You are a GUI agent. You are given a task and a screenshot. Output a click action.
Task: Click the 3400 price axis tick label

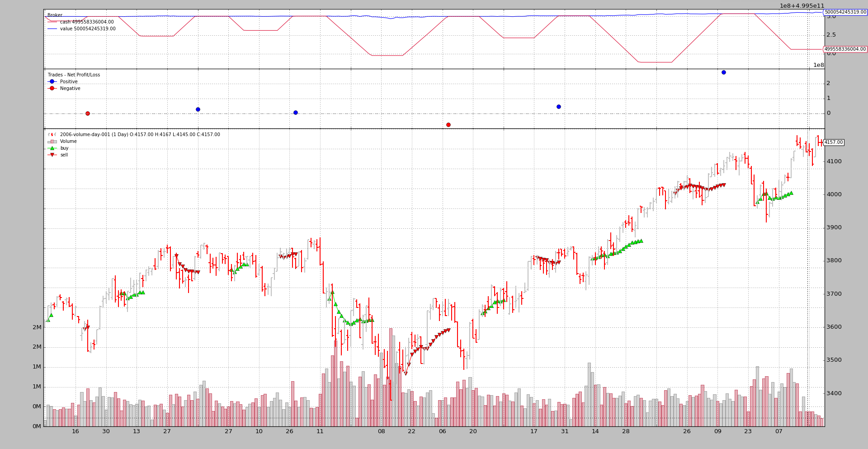pyautogui.click(x=834, y=393)
